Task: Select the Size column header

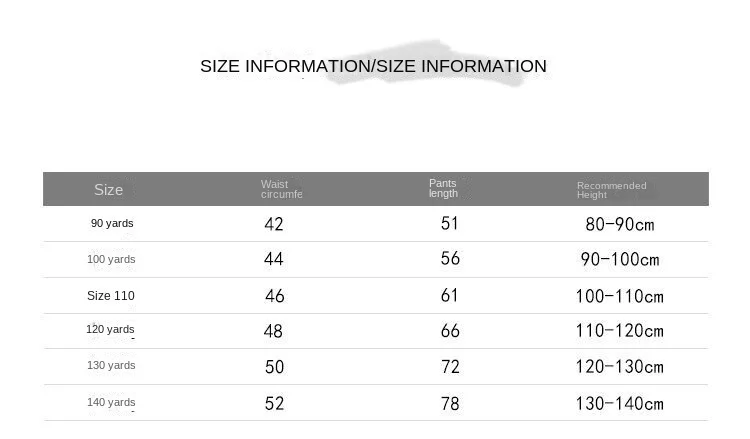Action: (x=109, y=189)
